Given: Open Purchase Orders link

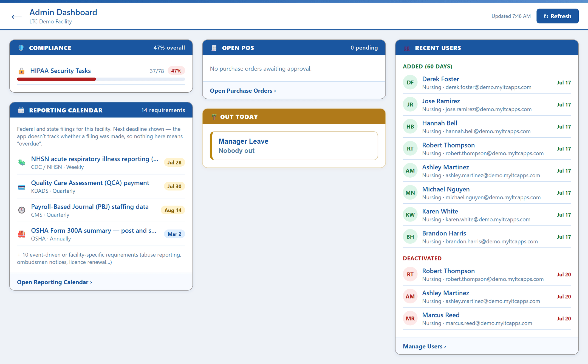Looking at the screenshot, I should pos(243,91).
